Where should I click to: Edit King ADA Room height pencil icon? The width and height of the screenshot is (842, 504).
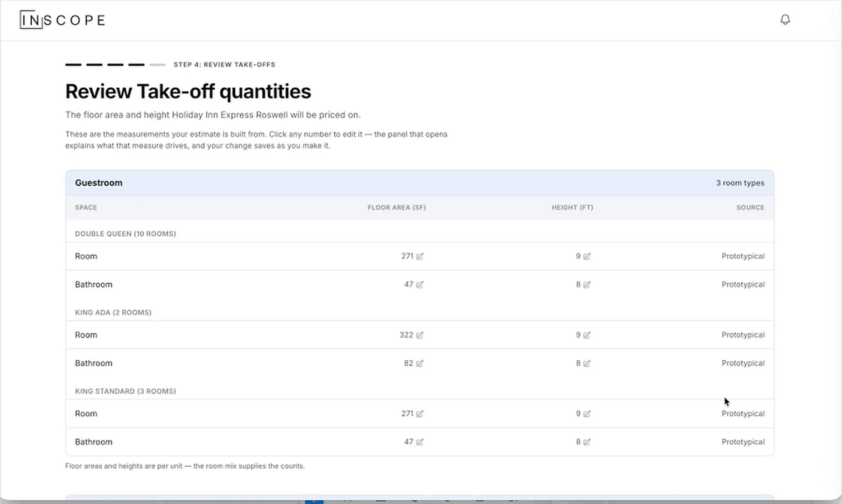pyautogui.click(x=587, y=335)
